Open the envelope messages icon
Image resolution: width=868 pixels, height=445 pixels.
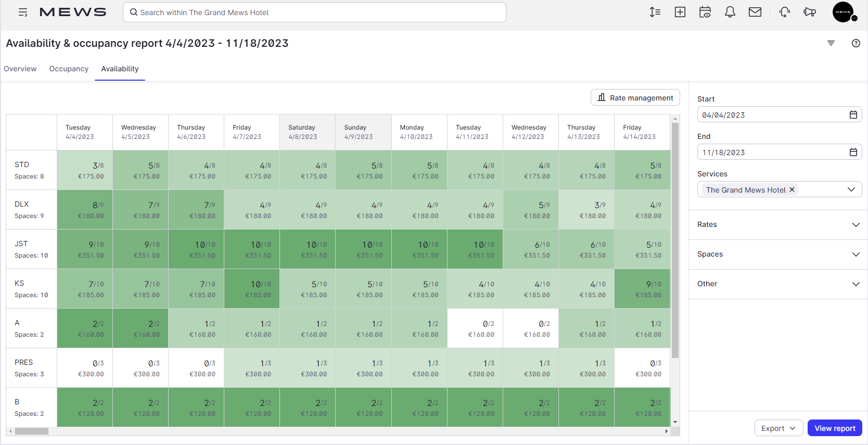(755, 12)
